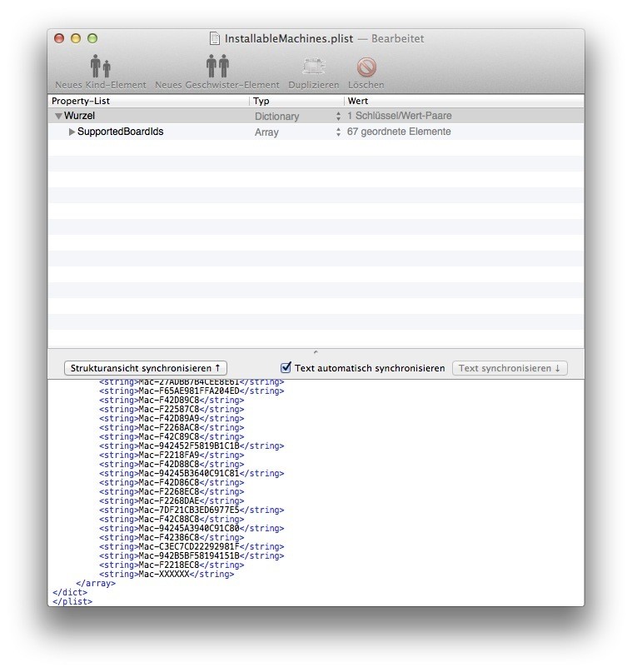Click the Mac-F65AE981FFA204ED string line
The width and height of the screenshot is (632, 672).
coord(192,391)
